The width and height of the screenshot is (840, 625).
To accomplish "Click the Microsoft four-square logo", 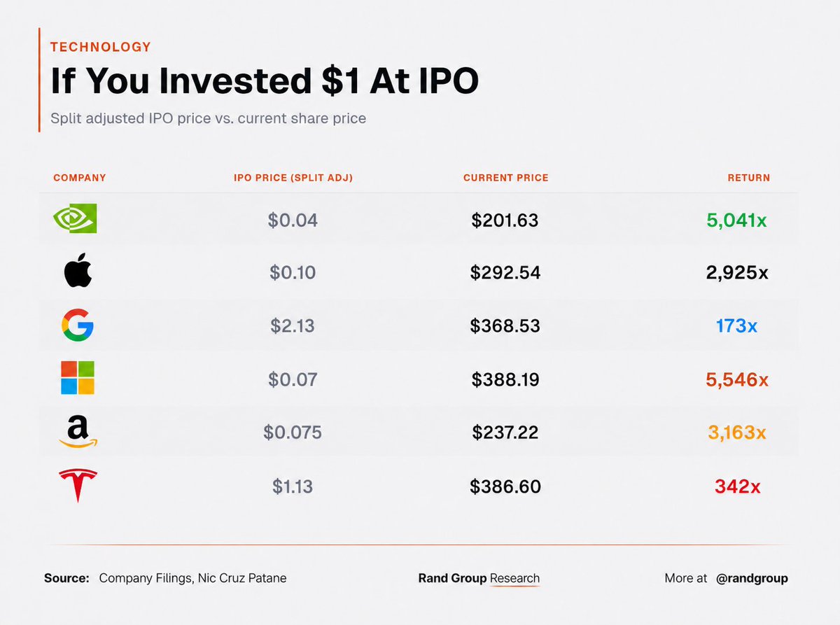I will click(x=77, y=379).
